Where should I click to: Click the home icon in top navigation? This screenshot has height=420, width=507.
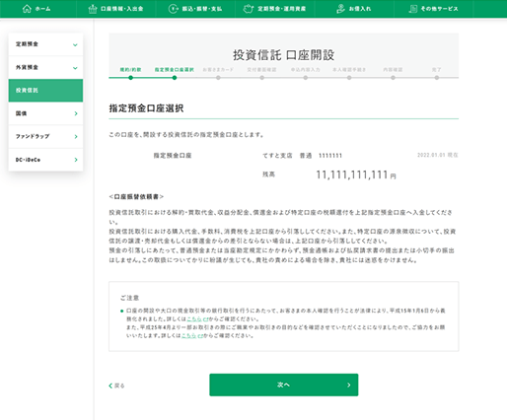coord(27,9)
